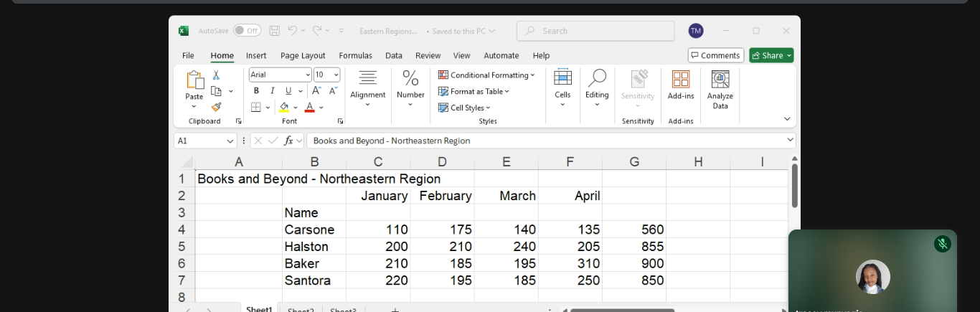Open Conditional Formatting menu

[x=486, y=75]
